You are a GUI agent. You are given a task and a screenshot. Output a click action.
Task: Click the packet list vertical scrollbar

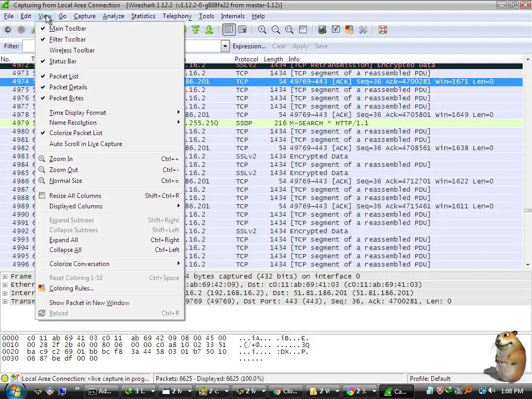528,162
